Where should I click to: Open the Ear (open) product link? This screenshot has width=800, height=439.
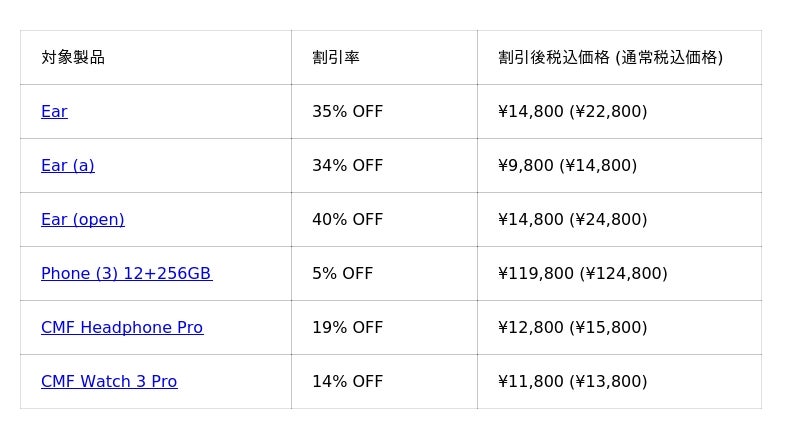click(83, 220)
